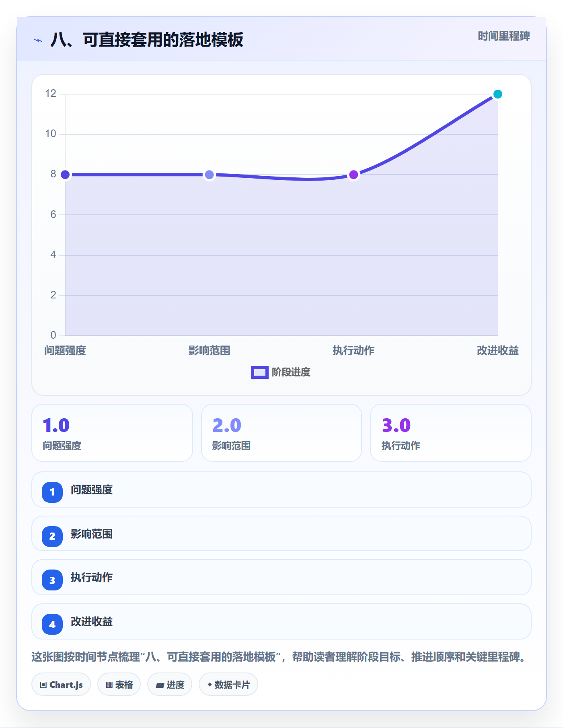Select the 改进收益 list row text
This screenshot has height=728, width=563.
[x=92, y=622]
